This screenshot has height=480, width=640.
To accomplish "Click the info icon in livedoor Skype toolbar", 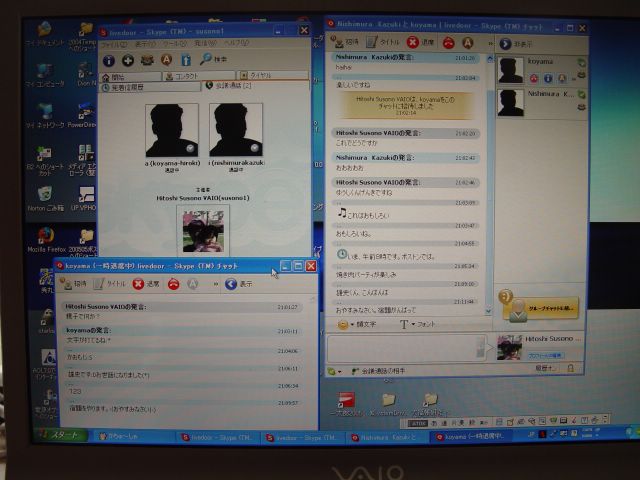I will click(x=109, y=61).
